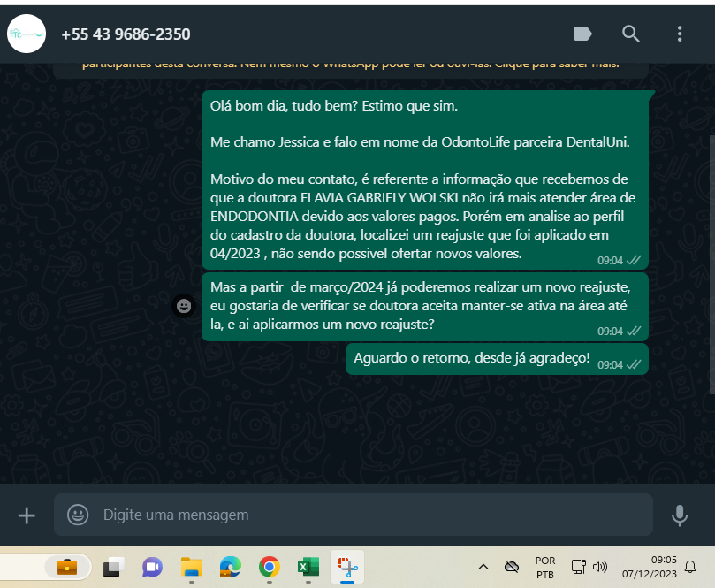Image resolution: width=715 pixels, height=588 pixels.
Task: Open File Explorer from the taskbar
Action: [x=192, y=567]
